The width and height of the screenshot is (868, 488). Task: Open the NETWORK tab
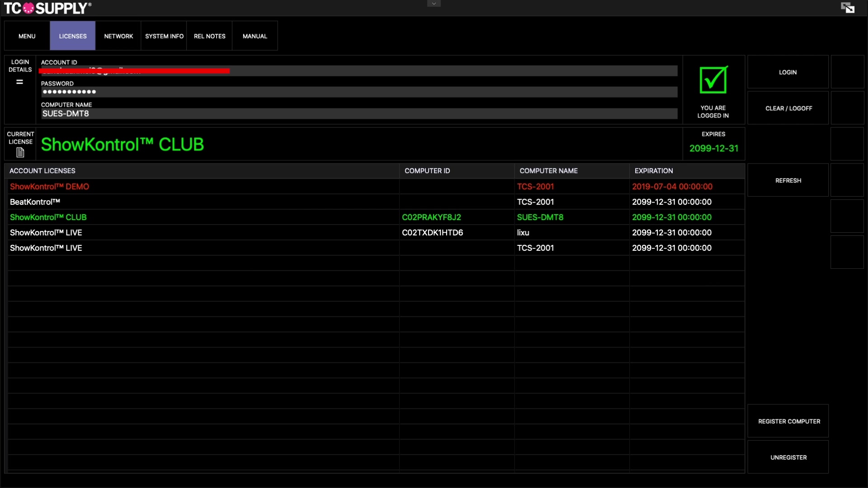[118, 36]
